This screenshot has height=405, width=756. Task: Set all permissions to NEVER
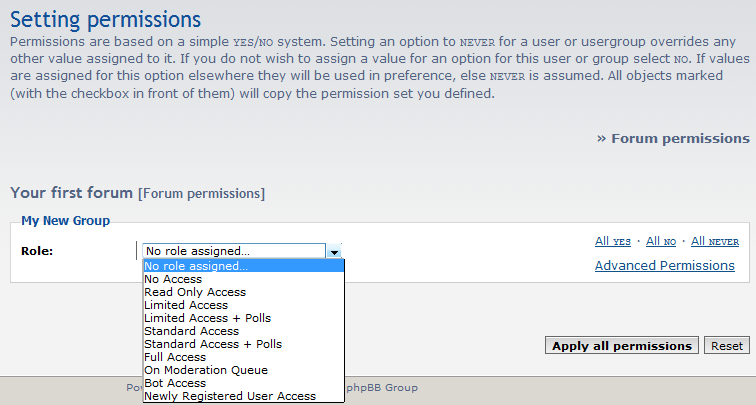(x=714, y=241)
